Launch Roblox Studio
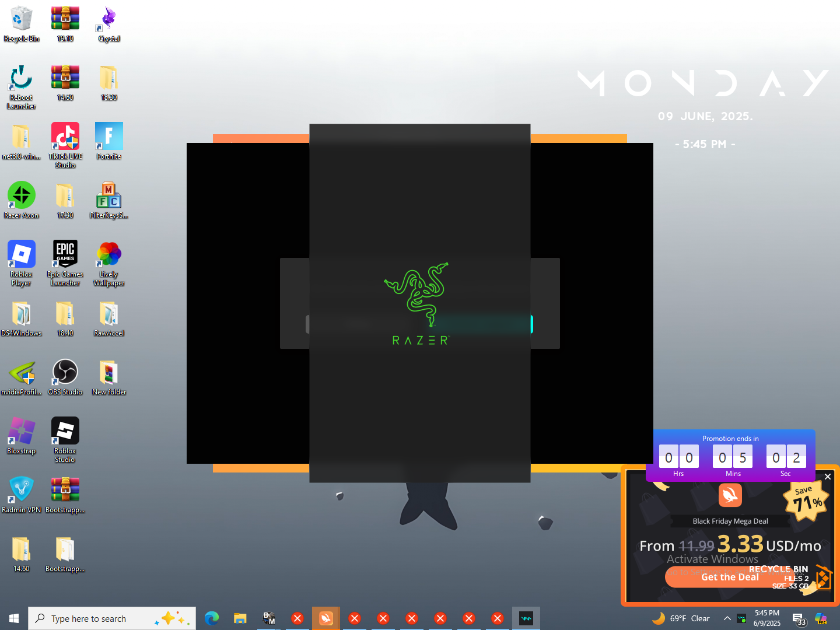 pyautogui.click(x=65, y=440)
